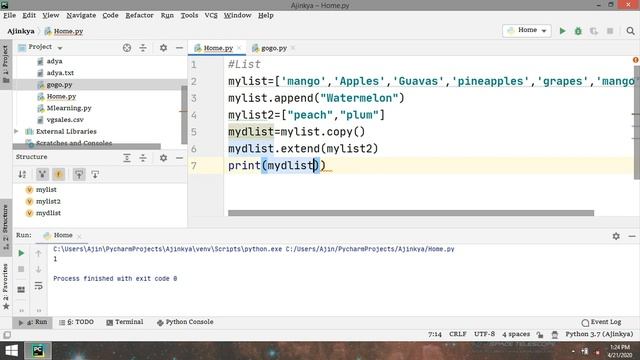Image resolution: width=640 pixels, height=360 pixels.
Task: Open Project panel settings gear
Action: [163, 48]
